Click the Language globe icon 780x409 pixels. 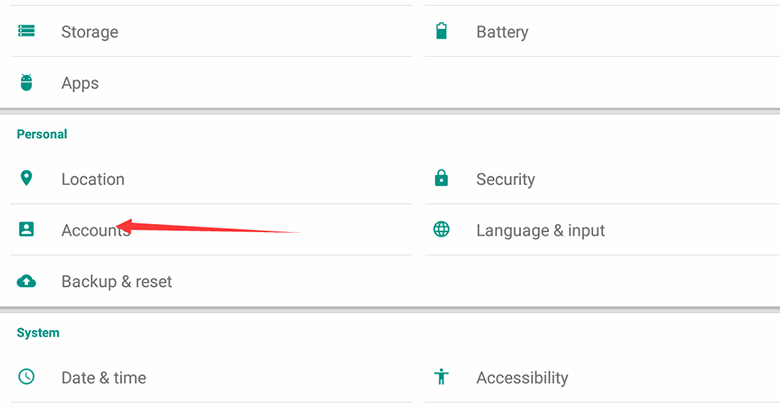(441, 229)
